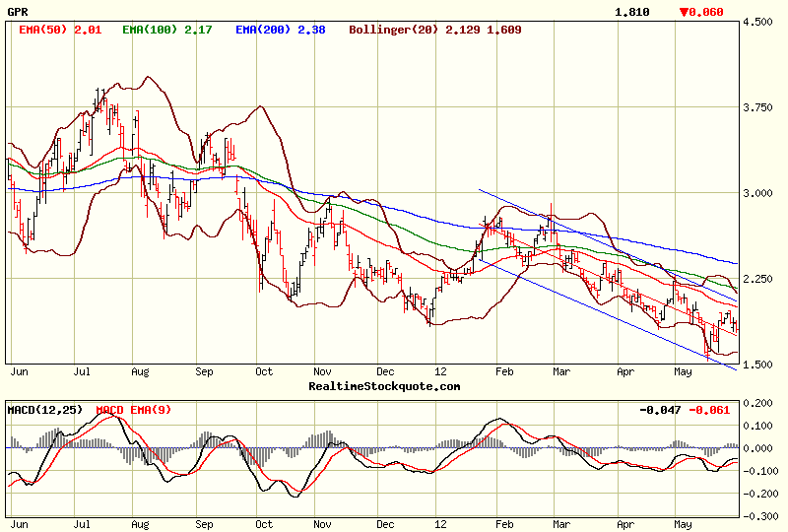
Task: Select the EMA(100) 2.17 legend label
Action: click(x=166, y=30)
